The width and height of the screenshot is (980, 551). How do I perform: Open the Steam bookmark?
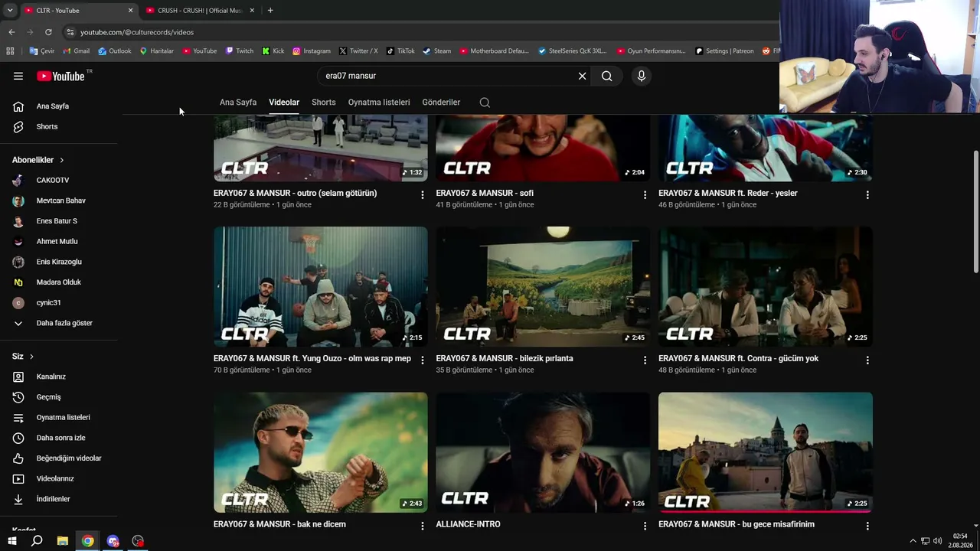(436, 51)
